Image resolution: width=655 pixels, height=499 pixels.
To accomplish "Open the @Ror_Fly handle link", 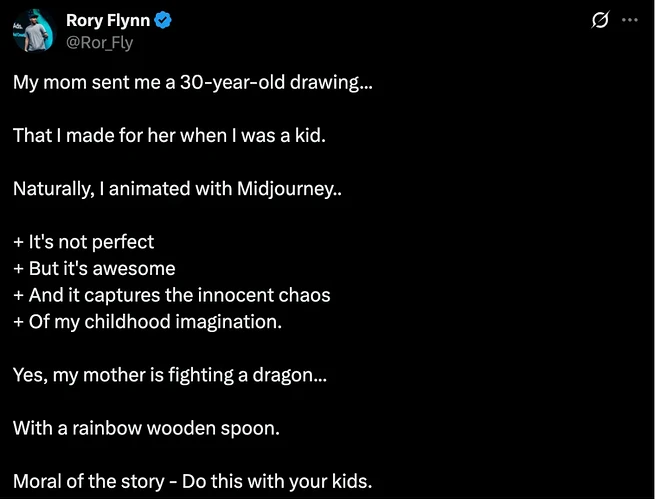I will pyautogui.click(x=99, y=42).
